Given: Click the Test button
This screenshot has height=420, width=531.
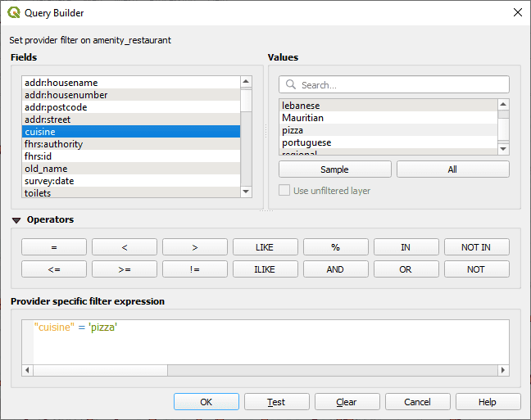Looking at the screenshot, I should pos(276,402).
